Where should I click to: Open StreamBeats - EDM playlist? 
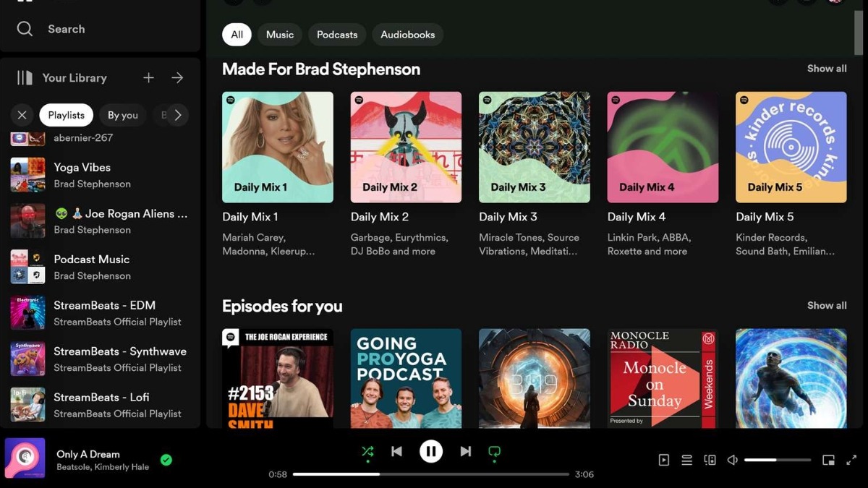pyautogui.click(x=100, y=313)
